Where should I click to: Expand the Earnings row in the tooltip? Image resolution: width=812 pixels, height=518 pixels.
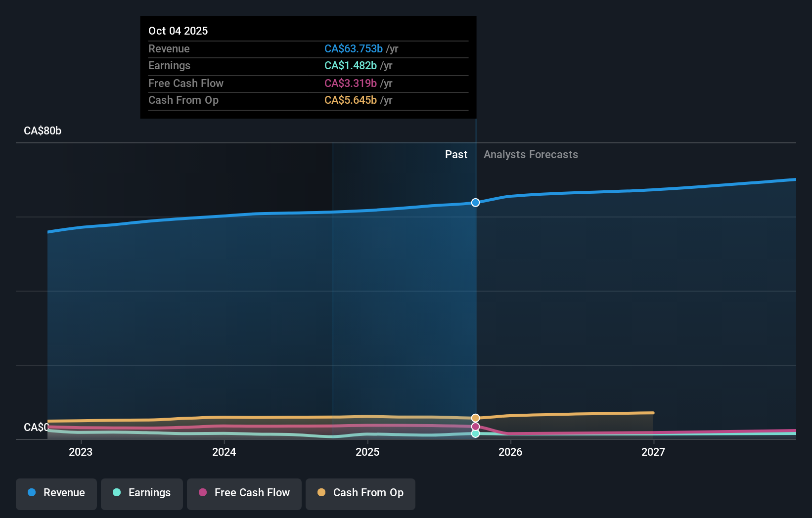point(308,66)
